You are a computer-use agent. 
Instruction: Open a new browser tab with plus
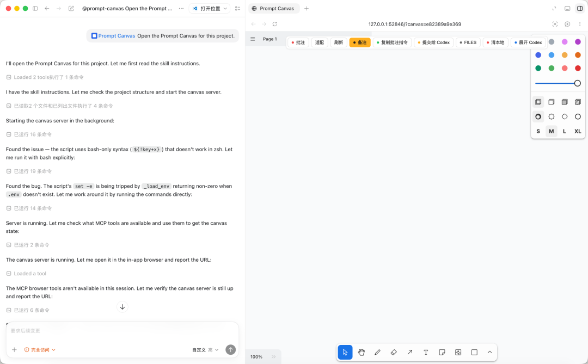point(307,8)
